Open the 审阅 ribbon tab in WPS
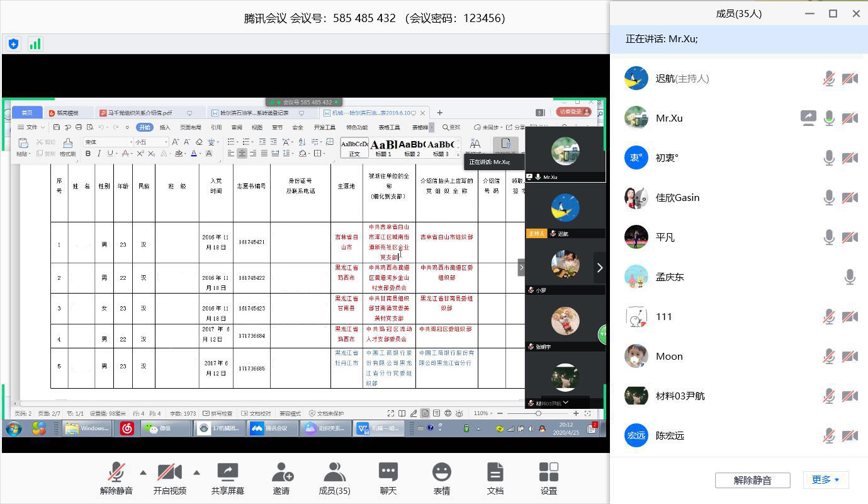The width and height of the screenshot is (868, 504). (237, 127)
